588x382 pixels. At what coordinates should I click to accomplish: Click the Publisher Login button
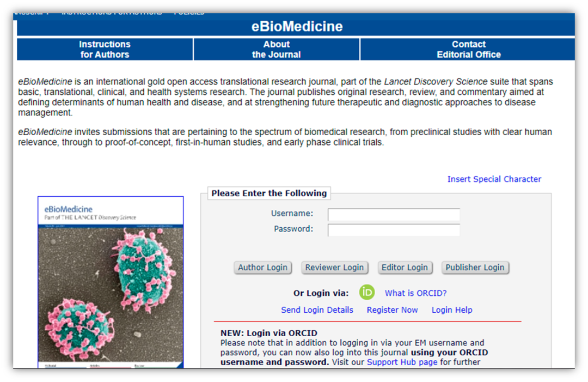point(475,268)
